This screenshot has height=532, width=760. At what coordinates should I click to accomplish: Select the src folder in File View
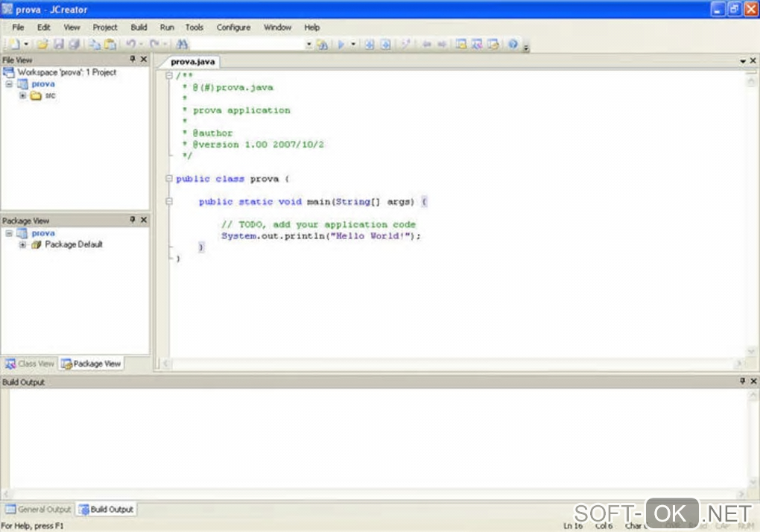pos(43,95)
